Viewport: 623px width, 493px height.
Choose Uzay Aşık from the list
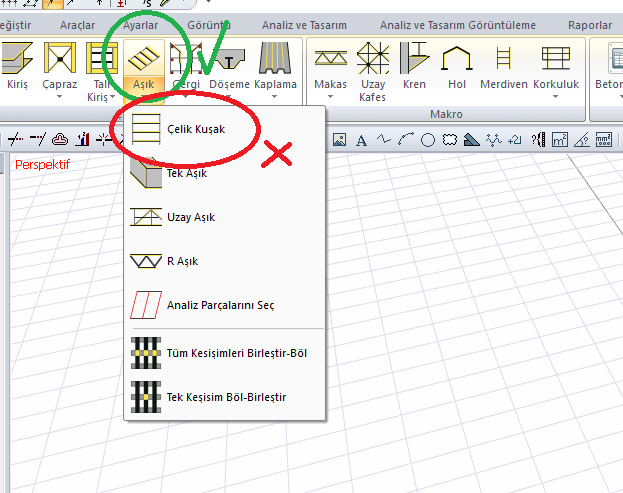click(x=190, y=217)
